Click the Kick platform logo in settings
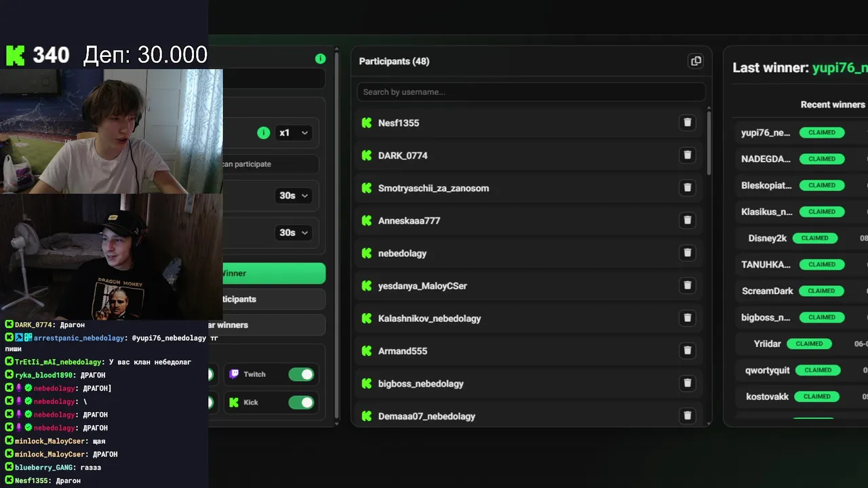 pos(234,402)
